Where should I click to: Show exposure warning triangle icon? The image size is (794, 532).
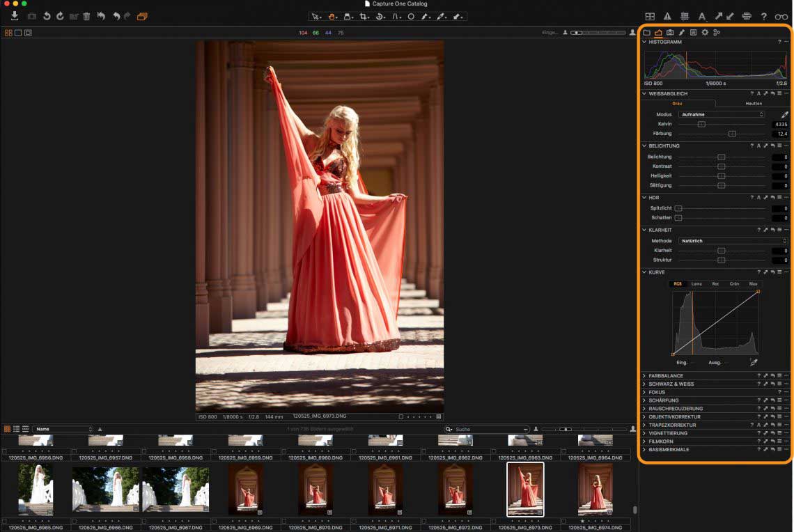(667, 16)
